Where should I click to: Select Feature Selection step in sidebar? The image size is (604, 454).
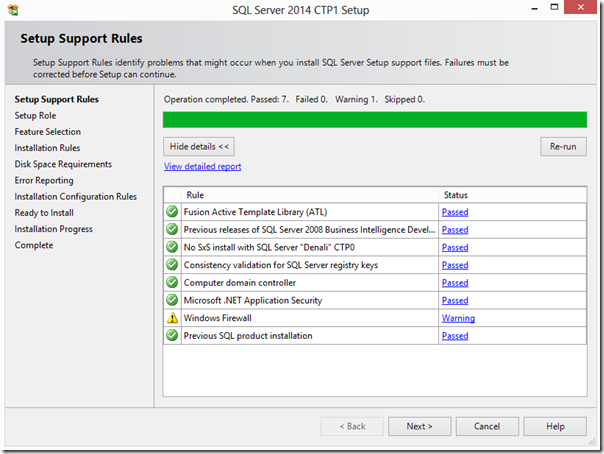48,132
